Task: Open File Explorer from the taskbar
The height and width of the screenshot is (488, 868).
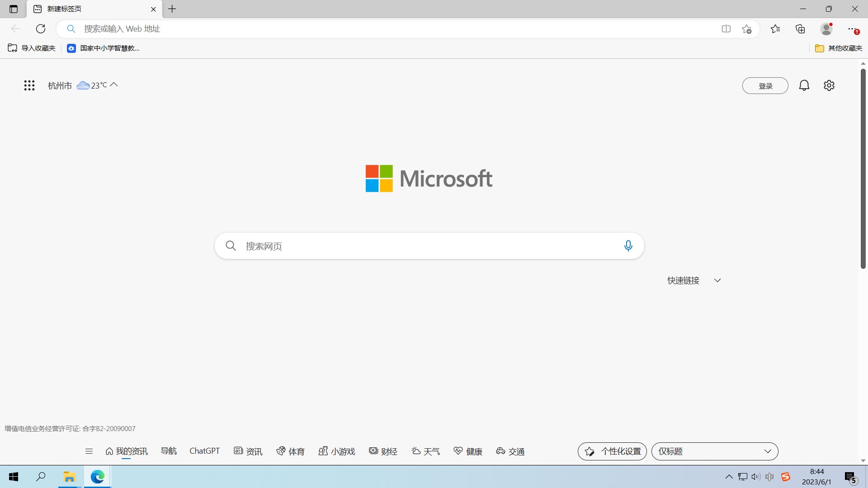Action: tap(69, 477)
